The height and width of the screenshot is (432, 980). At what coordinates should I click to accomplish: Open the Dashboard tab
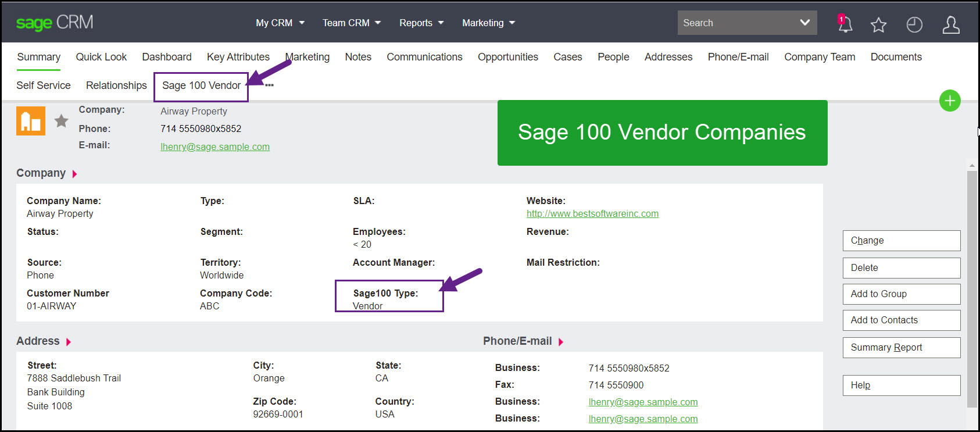(x=167, y=57)
